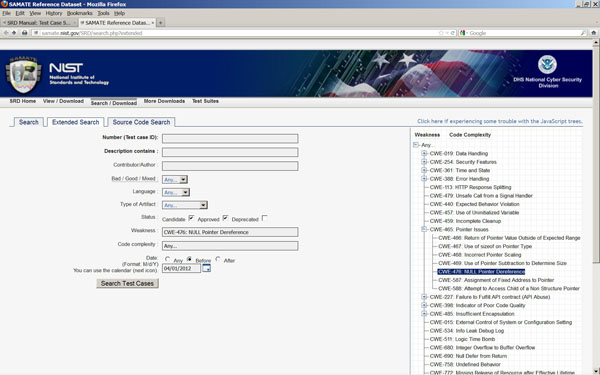The width and height of the screenshot is (600, 375).
Task: Click the Code complexity Any... field
Action: 230,246
